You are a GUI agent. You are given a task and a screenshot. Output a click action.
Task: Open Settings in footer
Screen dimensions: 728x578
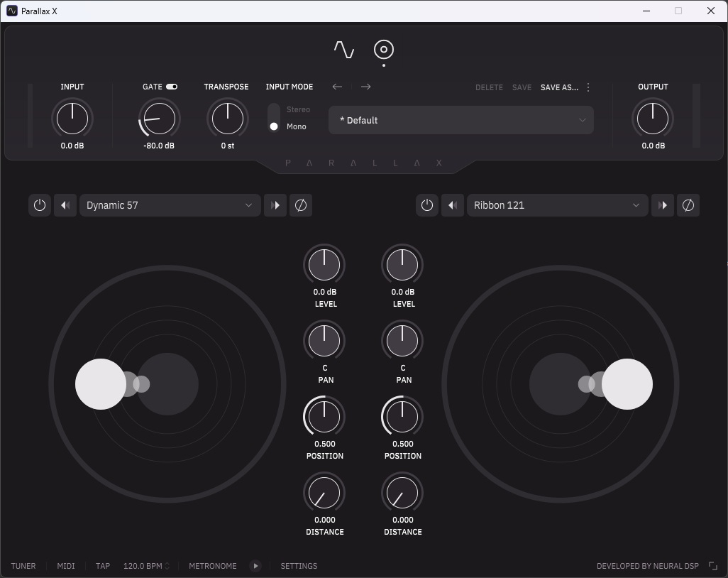pos(299,566)
